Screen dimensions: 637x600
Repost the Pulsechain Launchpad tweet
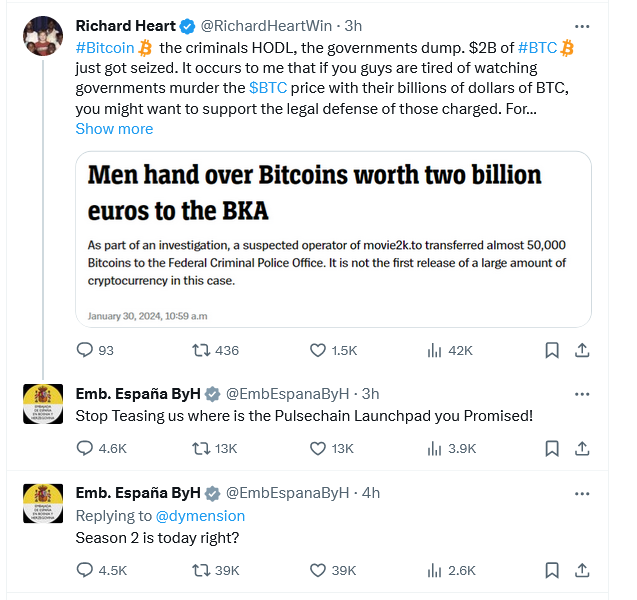click(x=201, y=448)
